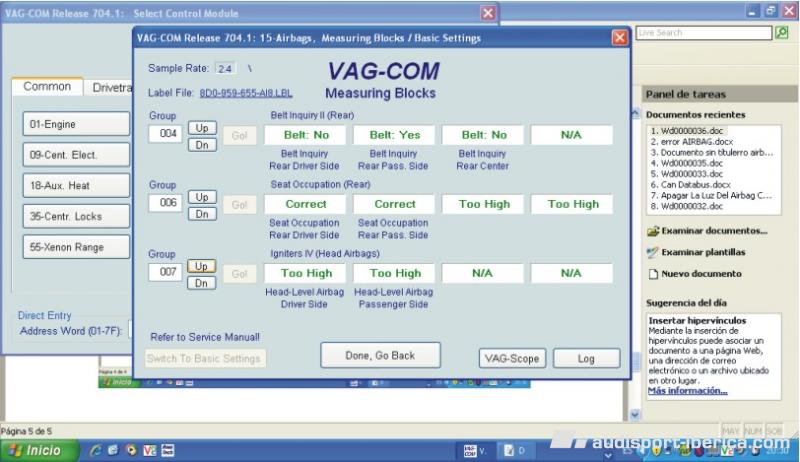800x462 pixels.
Task: Click Más información link
Action: tap(687, 391)
